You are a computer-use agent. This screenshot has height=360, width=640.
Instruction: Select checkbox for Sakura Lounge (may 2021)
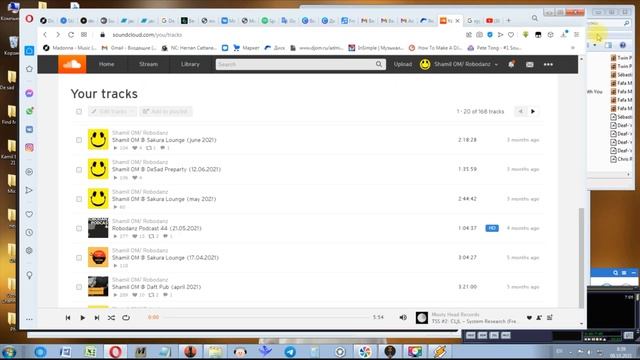pos(79,199)
